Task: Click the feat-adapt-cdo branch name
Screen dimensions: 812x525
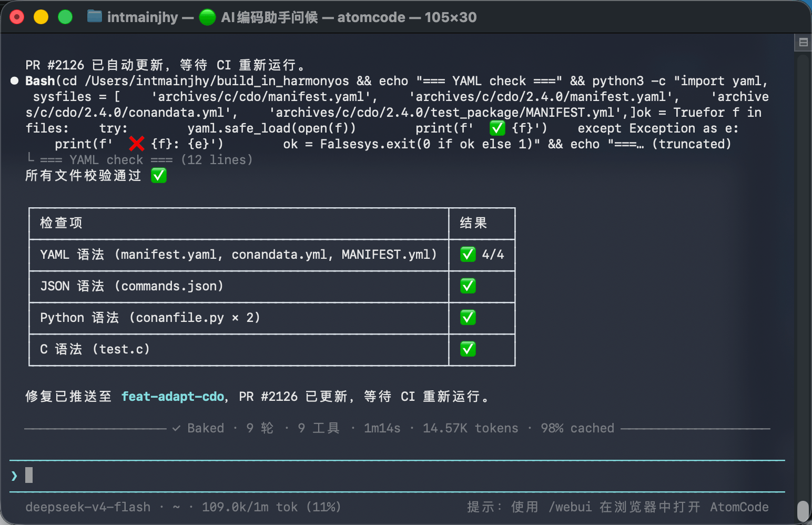Action: 173,397
